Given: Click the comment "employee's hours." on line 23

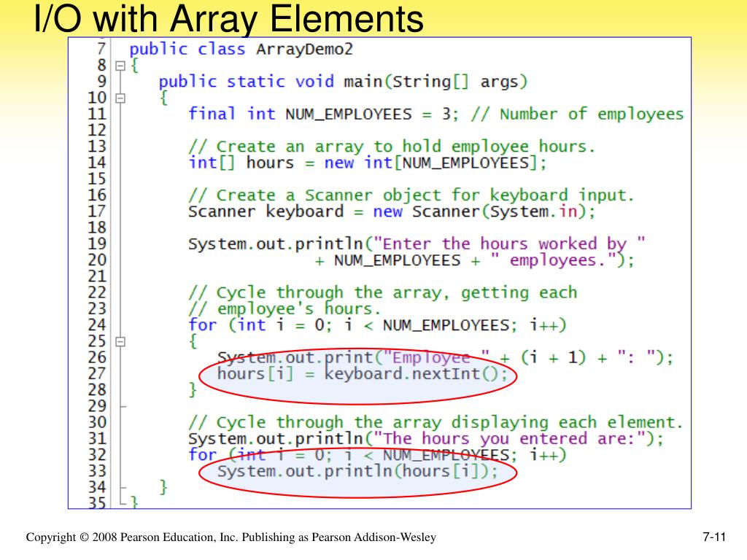Looking at the screenshot, I should tap(285, 308).
